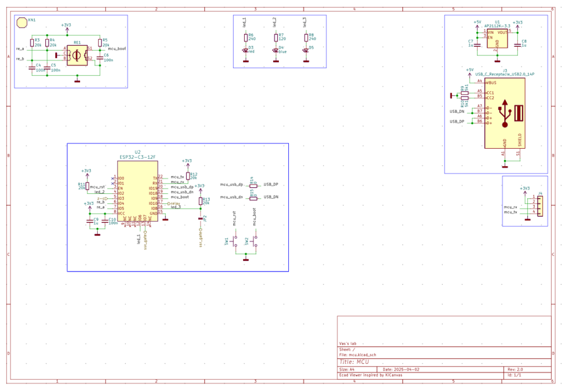Click the USB_C_Receptacle_USB2.0_14P label
This screenshot has width=562, height=392.
coord(505,74)
